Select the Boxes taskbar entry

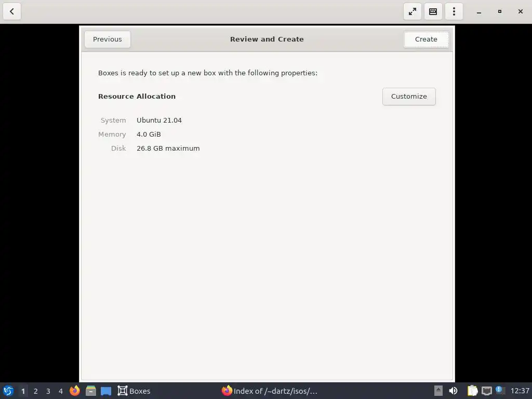pyautogui.click(x=134, y=391)
